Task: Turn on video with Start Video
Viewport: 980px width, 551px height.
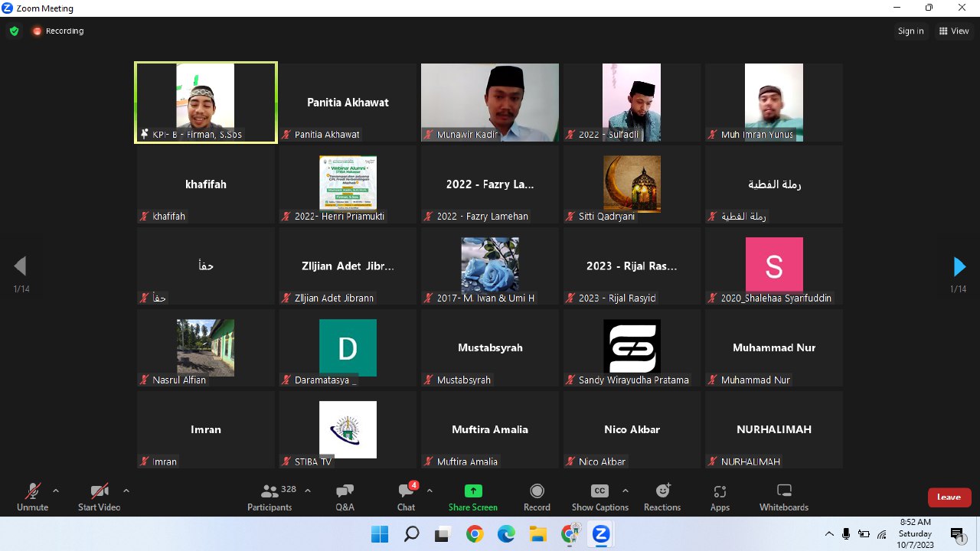Action: pos(99,496)
